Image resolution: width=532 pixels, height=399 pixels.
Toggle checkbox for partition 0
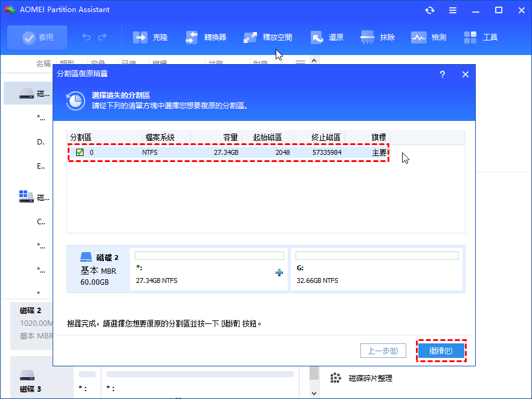(x=80, y=152)
